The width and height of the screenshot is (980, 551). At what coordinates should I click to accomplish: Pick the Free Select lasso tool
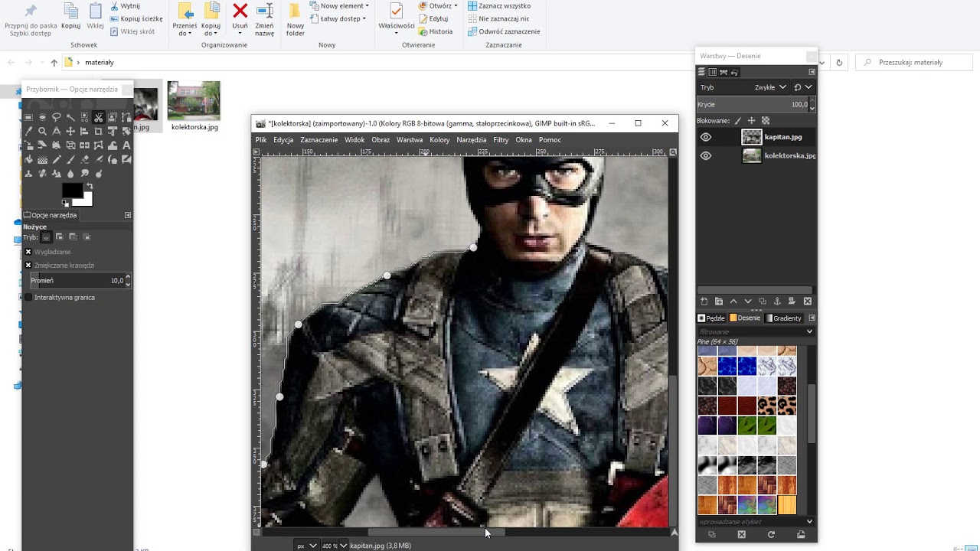(x=56, y=117)
